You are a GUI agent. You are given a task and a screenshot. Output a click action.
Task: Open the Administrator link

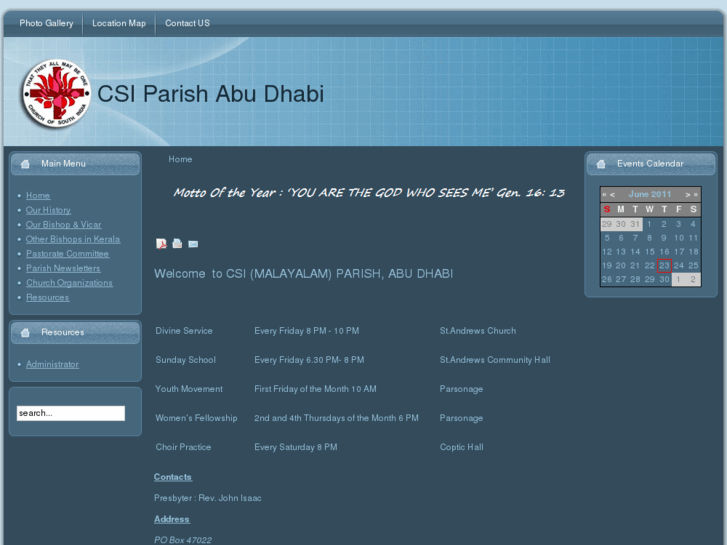tap(52, 364)
